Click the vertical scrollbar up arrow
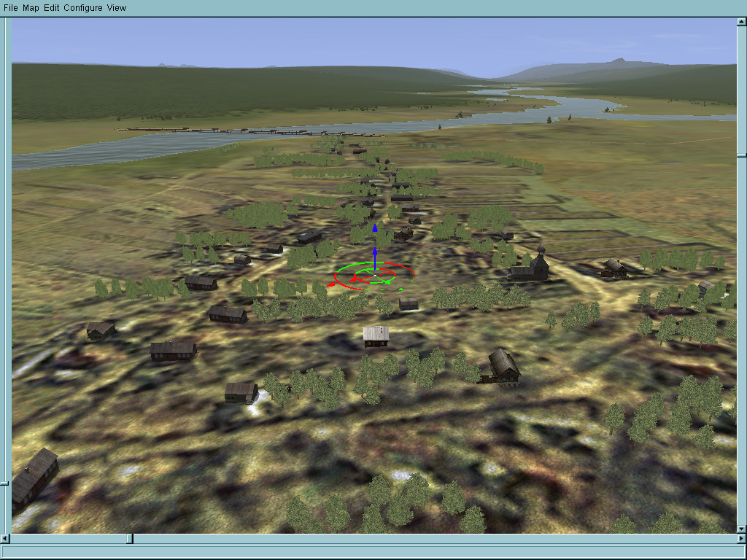This screenshot has height=560, width=747. pos(742,21)
